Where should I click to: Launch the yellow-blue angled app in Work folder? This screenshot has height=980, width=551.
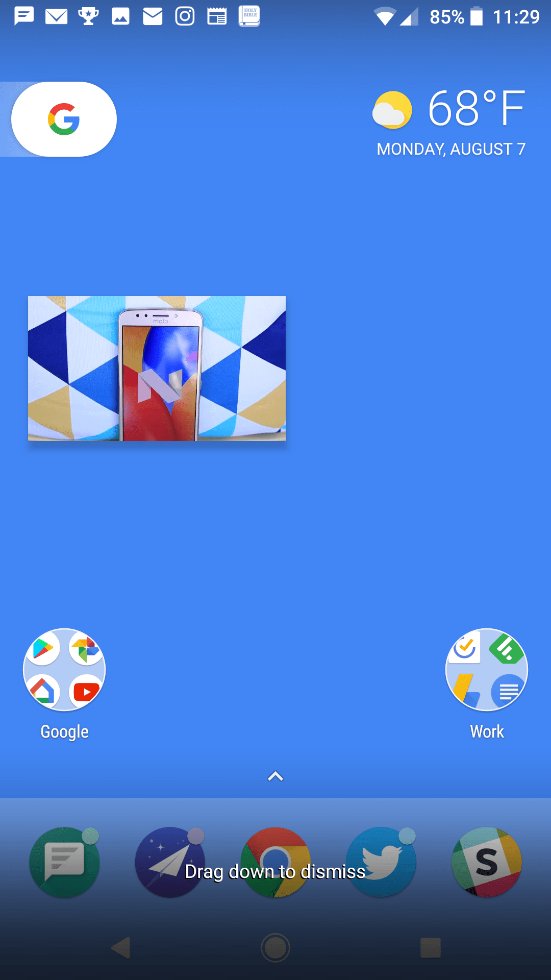click(x=465, y=691)
